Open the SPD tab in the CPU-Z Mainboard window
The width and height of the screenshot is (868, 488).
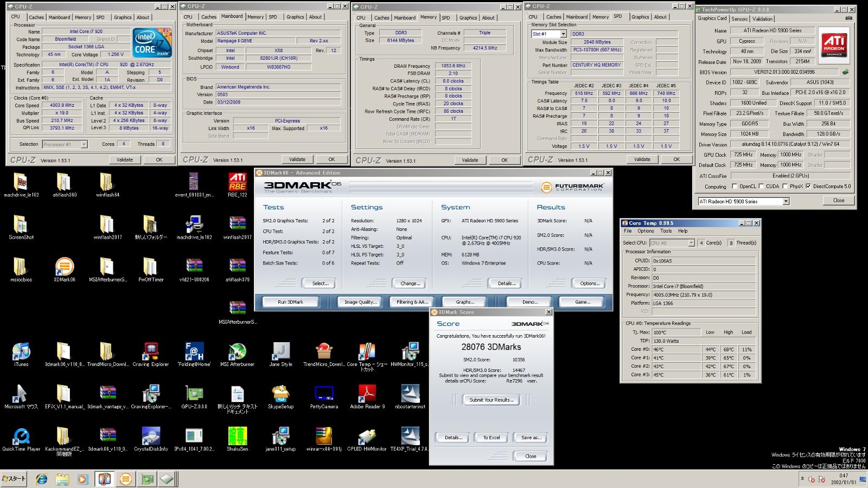[273, 17]
